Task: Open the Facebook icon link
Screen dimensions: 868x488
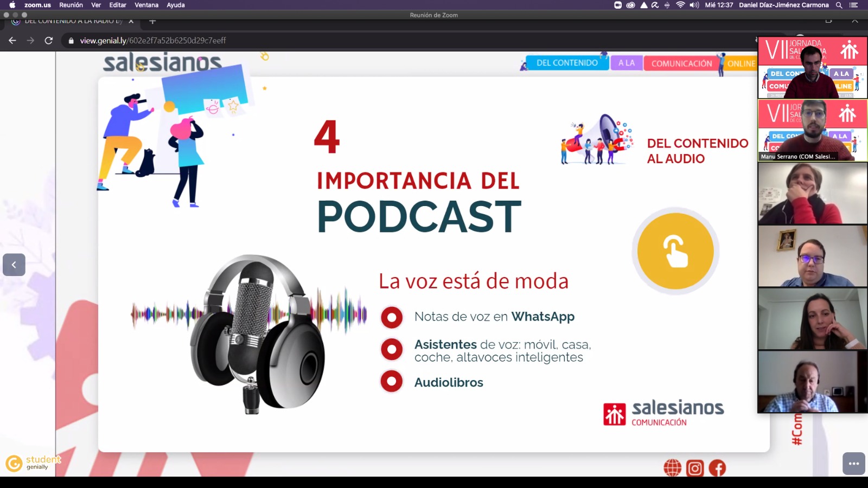Action: tap(717, 468)
